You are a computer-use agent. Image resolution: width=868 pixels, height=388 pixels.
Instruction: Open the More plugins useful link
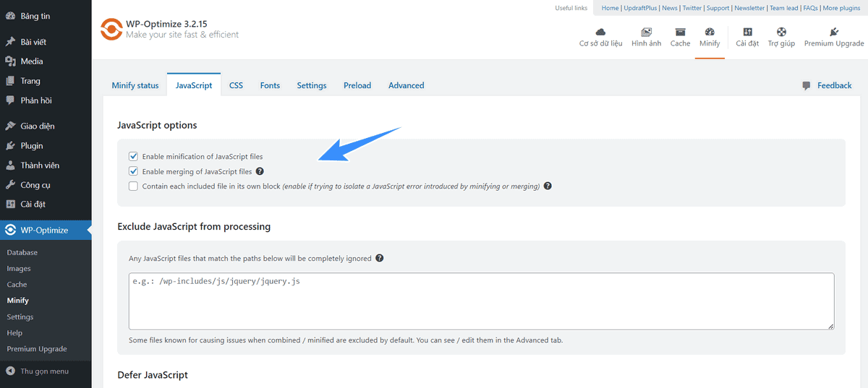coord(841,8)
